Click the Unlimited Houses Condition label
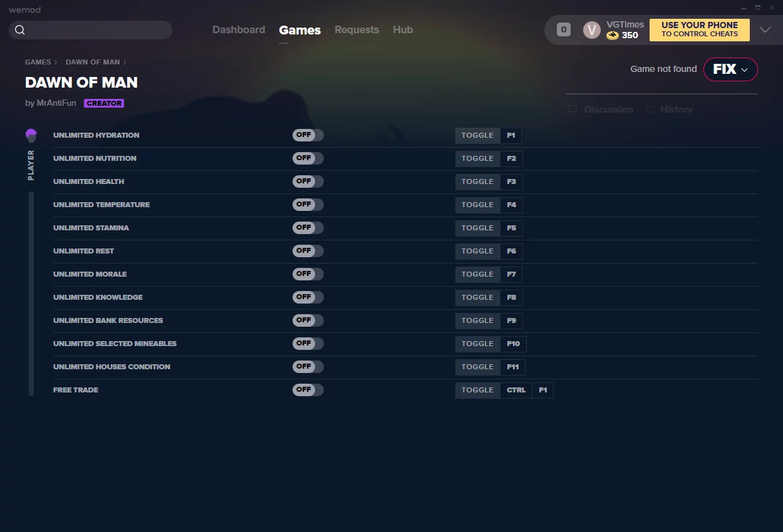 pos(112,367)
